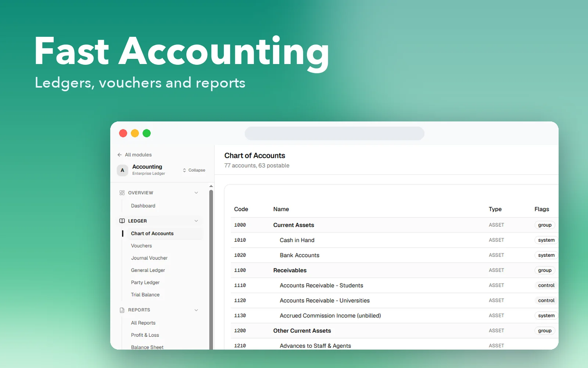Open the Balance Sheet report
588x368 pixels.
147,347
